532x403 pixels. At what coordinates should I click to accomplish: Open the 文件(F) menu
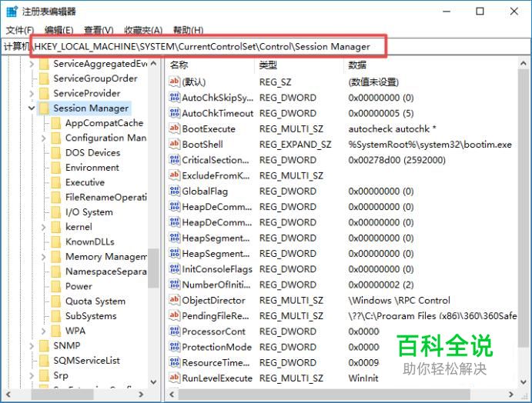click(20, 30)
